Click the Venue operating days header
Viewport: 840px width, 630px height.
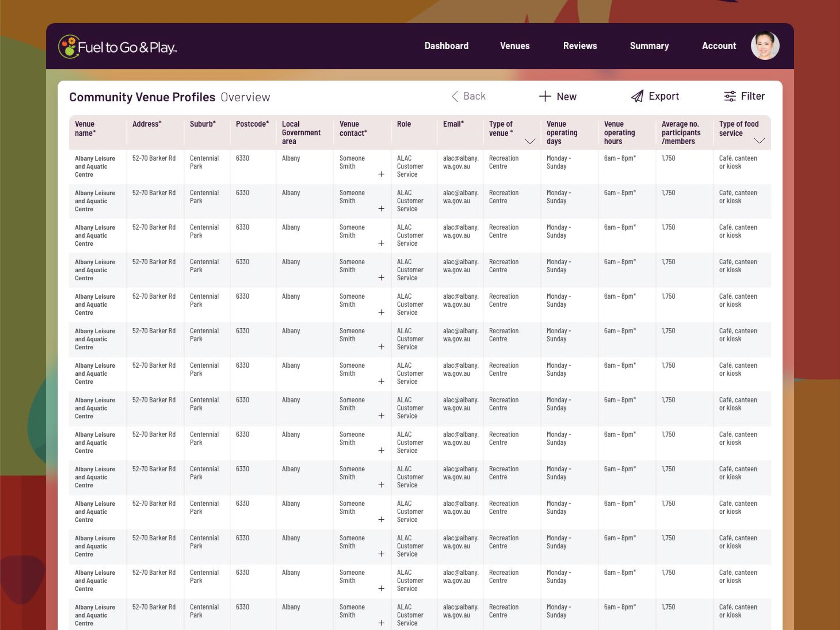click(x=562, y=133)
